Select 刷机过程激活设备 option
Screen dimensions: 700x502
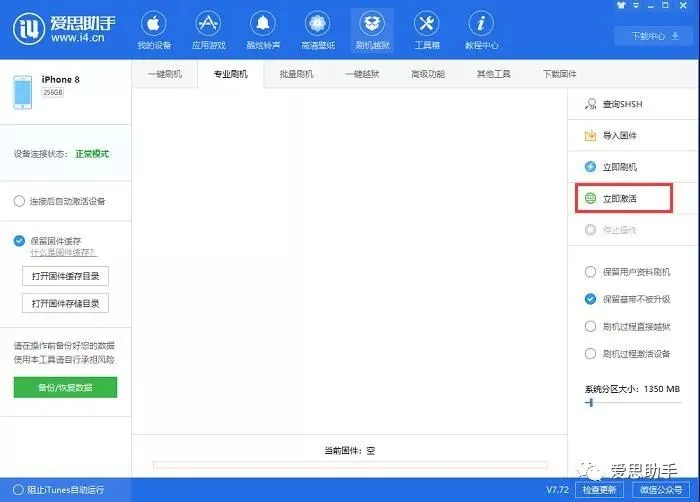(590, 354)
